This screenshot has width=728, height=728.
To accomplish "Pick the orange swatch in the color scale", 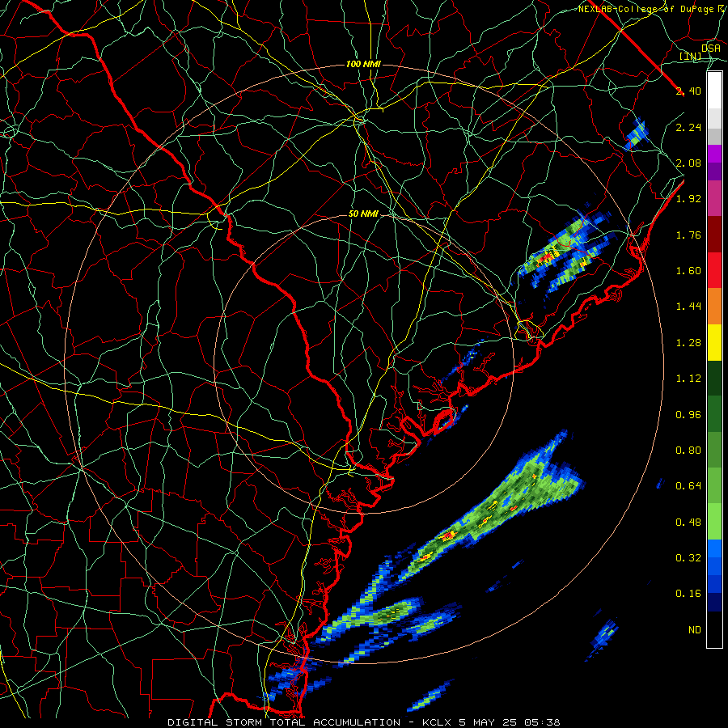I will (714, 307).
